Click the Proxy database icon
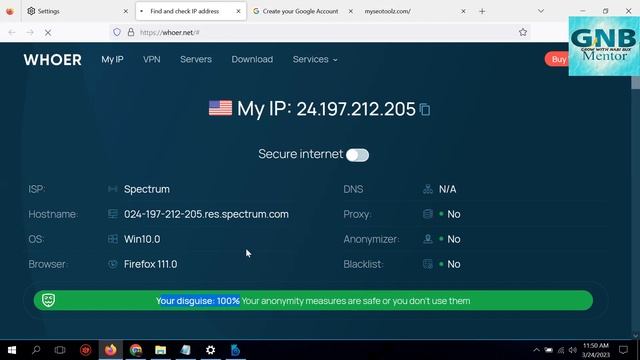 click(x=428, y=214)
